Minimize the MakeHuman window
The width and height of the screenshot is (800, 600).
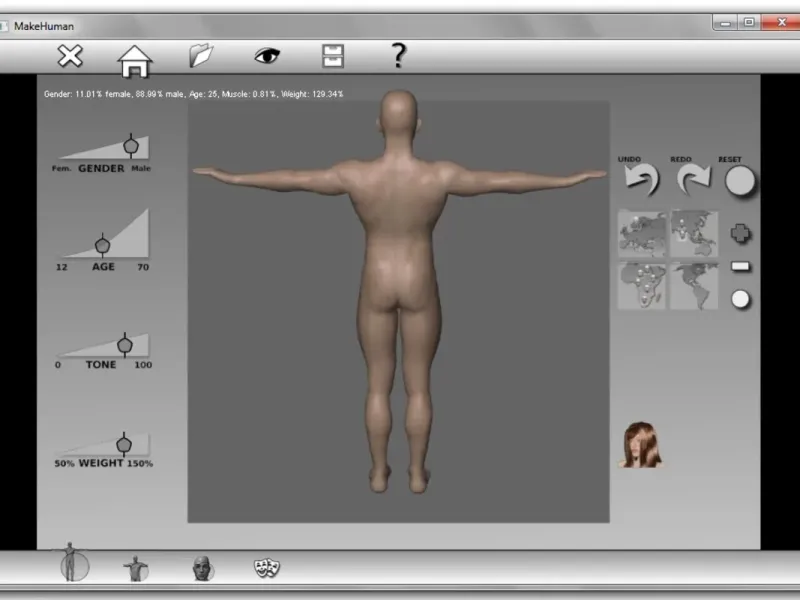tap(725, 22)
